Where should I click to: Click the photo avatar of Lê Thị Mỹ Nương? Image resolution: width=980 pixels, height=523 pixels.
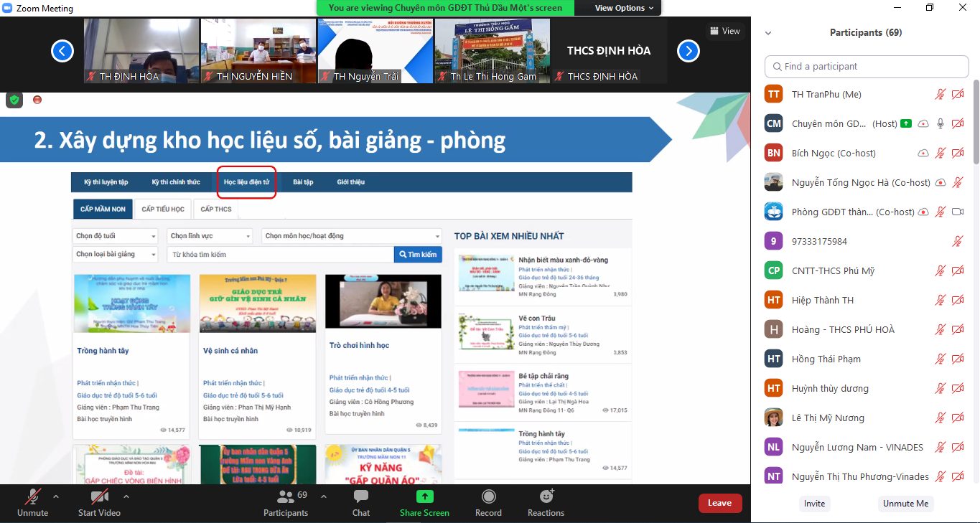pos(773,418)
